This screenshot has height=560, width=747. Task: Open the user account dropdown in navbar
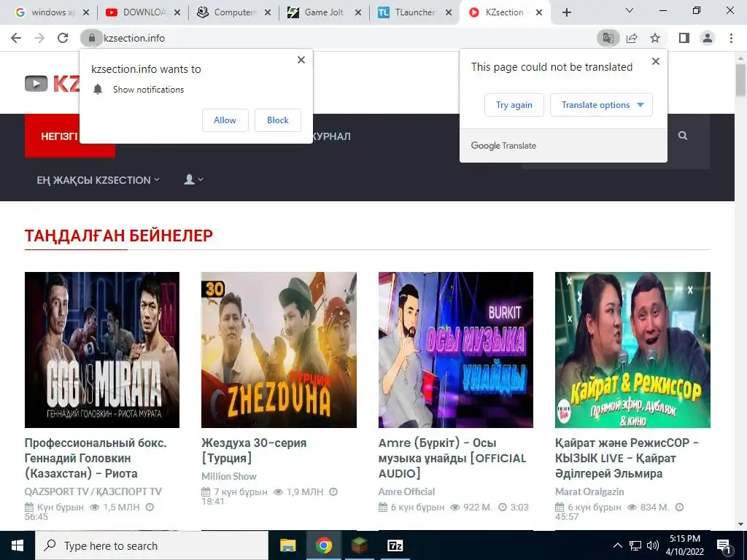coord(193,179)
